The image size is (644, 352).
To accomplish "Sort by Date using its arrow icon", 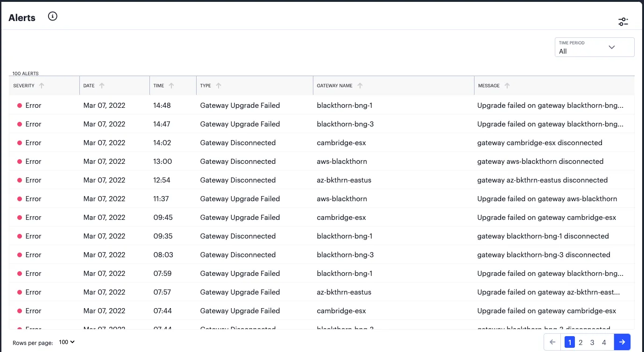I will pos(102,85).
